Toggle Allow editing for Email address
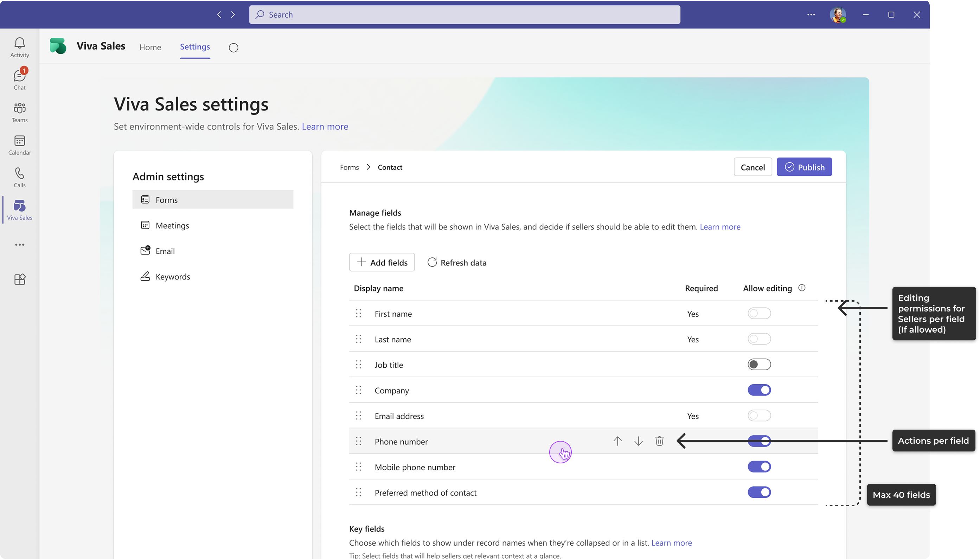The image size is (980, 559). [x=759, y=416]
